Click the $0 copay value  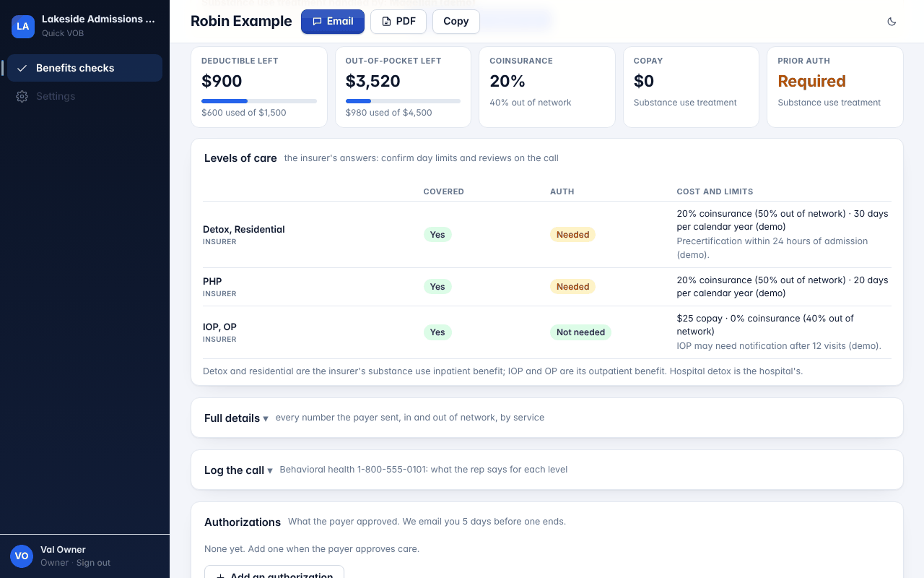(644, 81)
